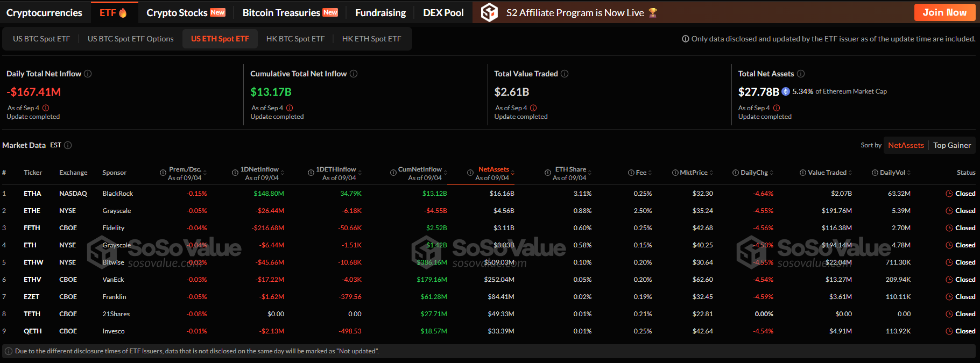
Task: Select the US ETH Spot ETF sub-tab
Action: 220,39
